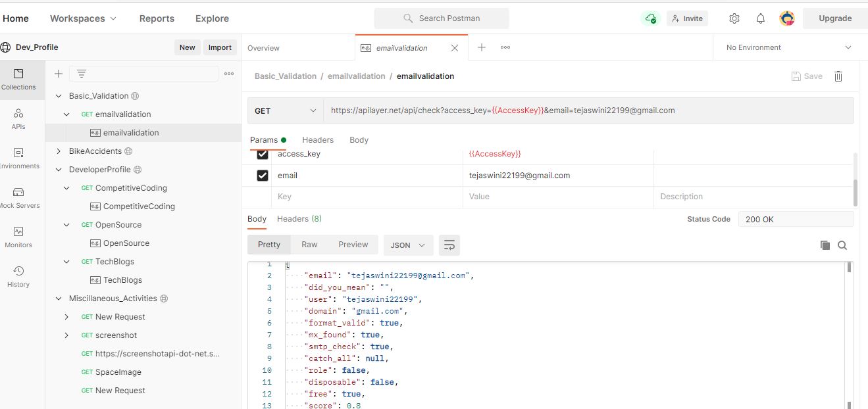Search the response body with magnifier icon
The image size is (868, 409).
[842, 245]
